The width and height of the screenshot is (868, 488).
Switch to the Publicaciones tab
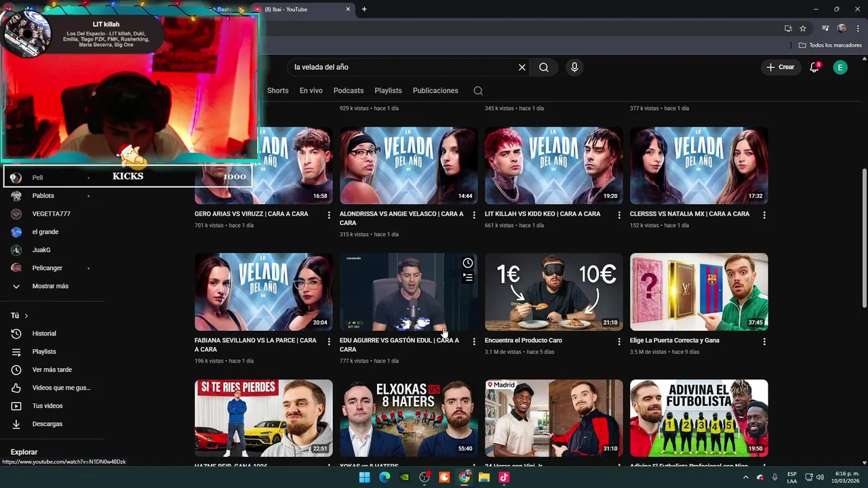click(435, 91)
